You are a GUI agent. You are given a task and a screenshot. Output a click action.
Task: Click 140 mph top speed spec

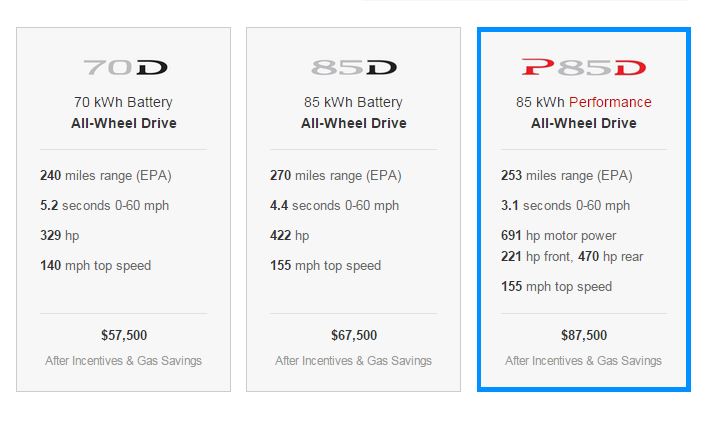click(96, 266)
